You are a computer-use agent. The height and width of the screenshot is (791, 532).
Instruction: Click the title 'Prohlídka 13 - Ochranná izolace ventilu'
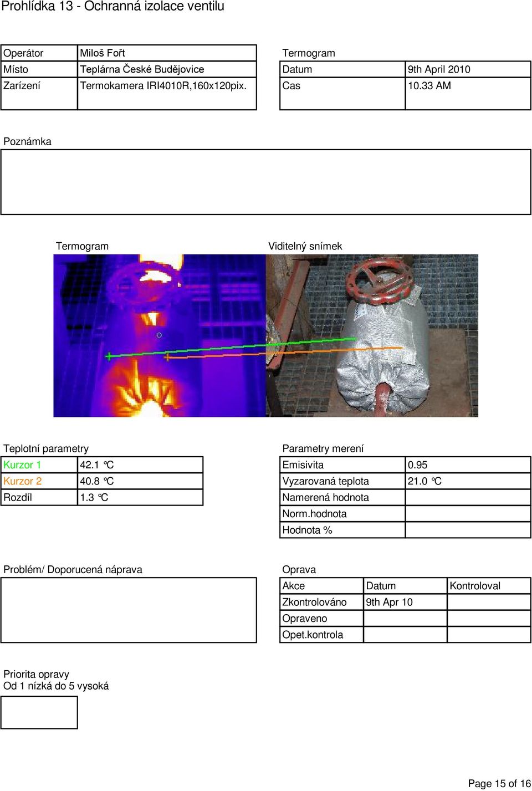[x=112, y=7]
